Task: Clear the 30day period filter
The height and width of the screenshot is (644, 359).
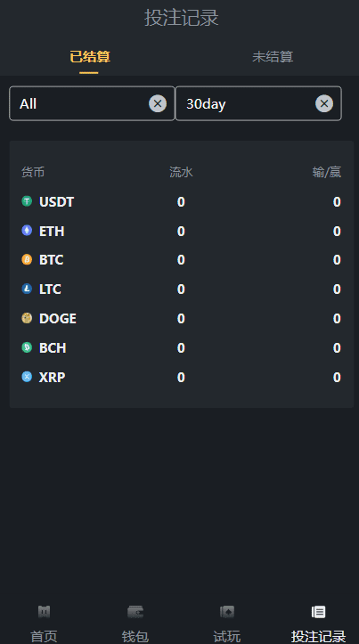Action: [x=324, y=103]
